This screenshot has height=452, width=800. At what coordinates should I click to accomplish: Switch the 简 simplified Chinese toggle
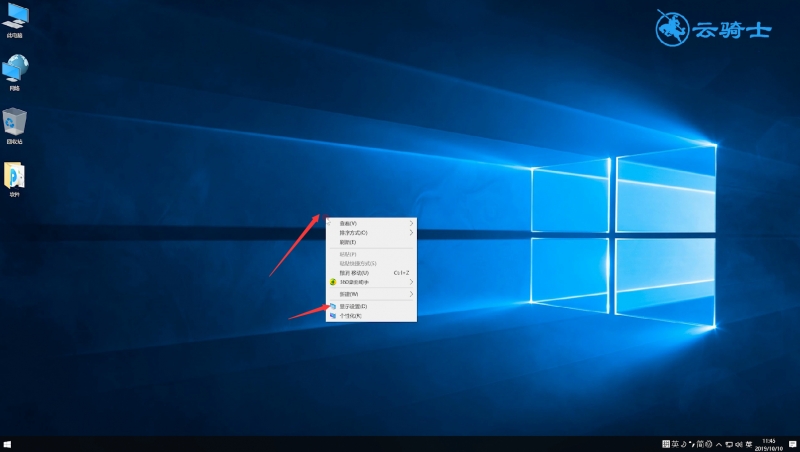701,444
